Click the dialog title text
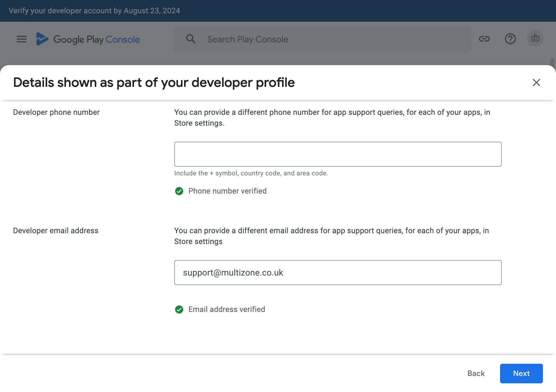The image size is (556, 392). pyautogui.click(x=154, y=83)
